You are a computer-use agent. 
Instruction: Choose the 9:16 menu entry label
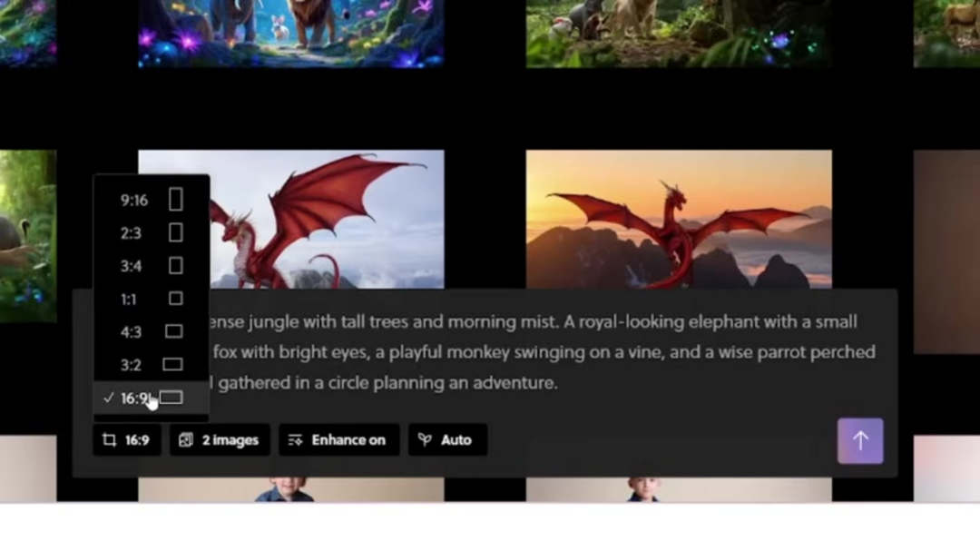(x=134, y=201)
